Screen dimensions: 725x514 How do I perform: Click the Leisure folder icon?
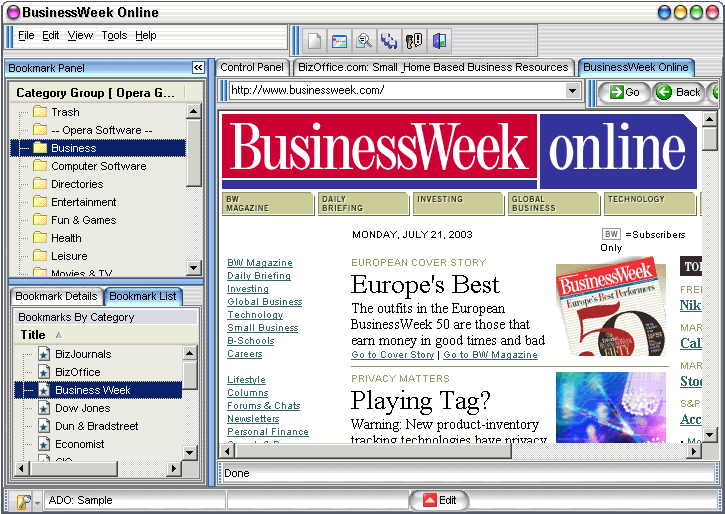(40, 256)
